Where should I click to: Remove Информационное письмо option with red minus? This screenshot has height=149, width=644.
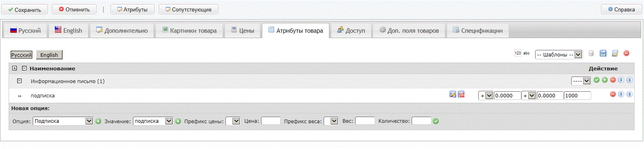pyautogui.click(x=613, y=80)
